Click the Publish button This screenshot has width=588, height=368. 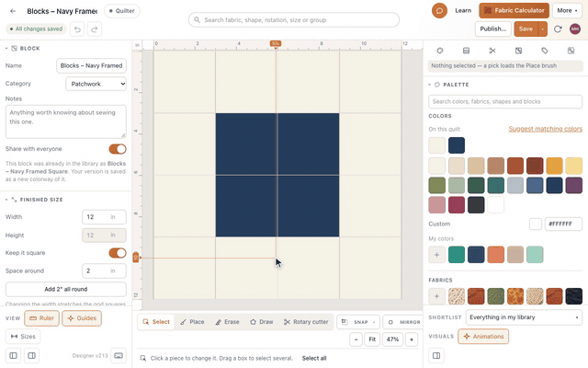(492, 29)
